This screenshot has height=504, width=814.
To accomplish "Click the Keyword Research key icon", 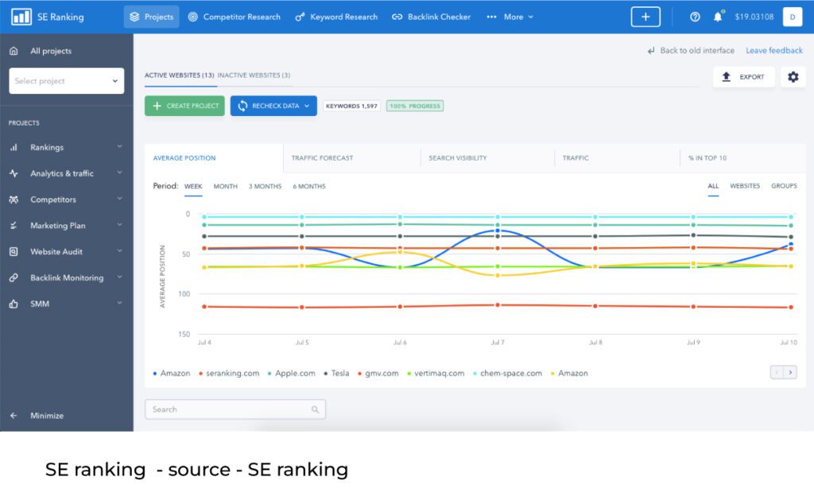I will (x=300, y=17).
